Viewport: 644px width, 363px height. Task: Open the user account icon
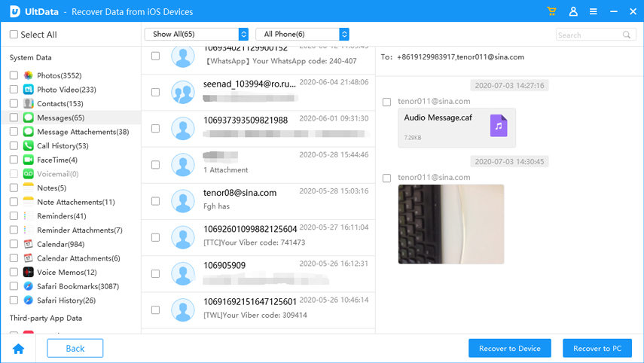point(573,11)
